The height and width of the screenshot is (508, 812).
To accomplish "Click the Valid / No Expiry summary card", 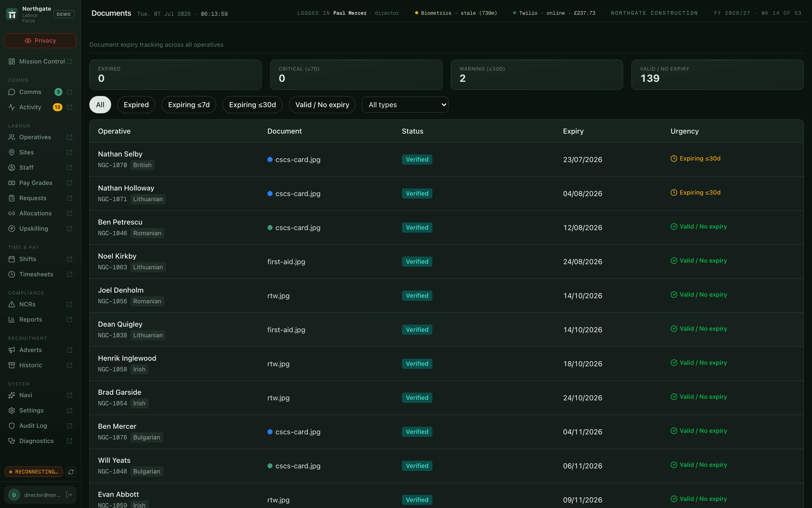I will 717,75.
